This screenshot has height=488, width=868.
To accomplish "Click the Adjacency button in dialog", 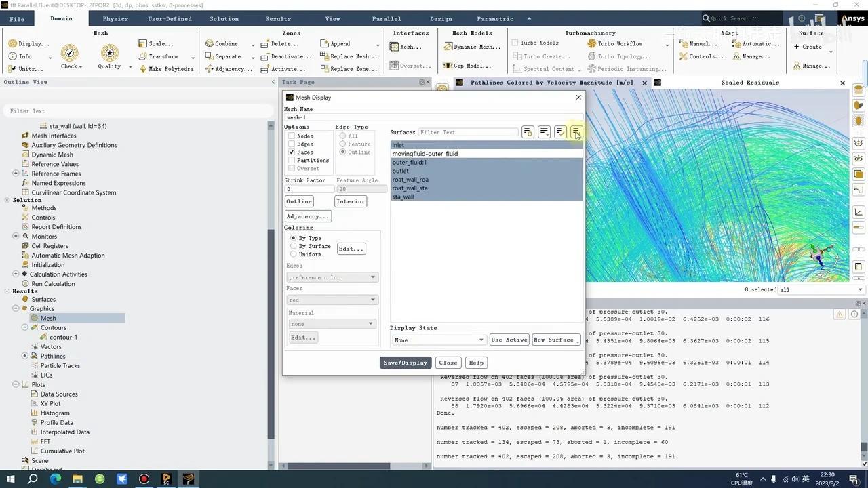I will pos(307,216).
